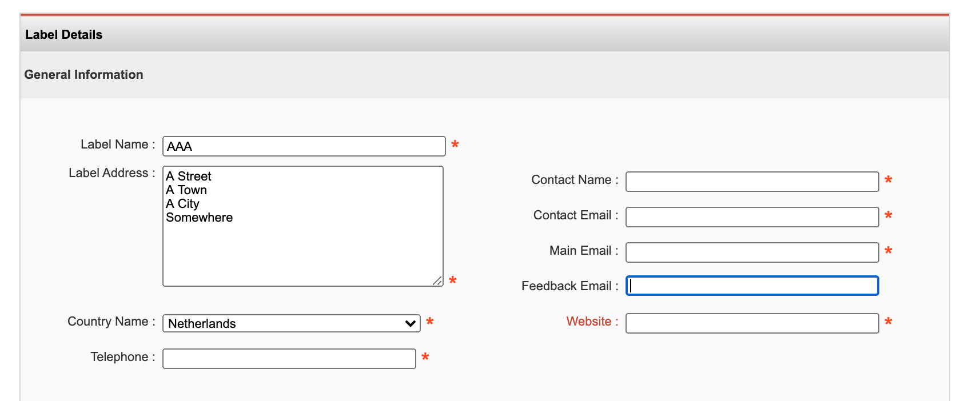Screen dimensions: 980x401
Task: Open the Country Name dropdown
Action: point(291,323)
